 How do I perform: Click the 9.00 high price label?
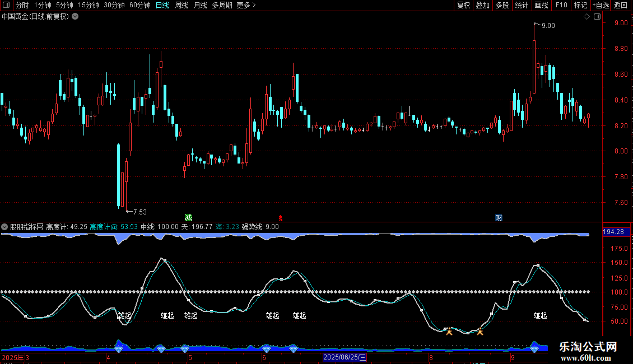tap(548, 25)
